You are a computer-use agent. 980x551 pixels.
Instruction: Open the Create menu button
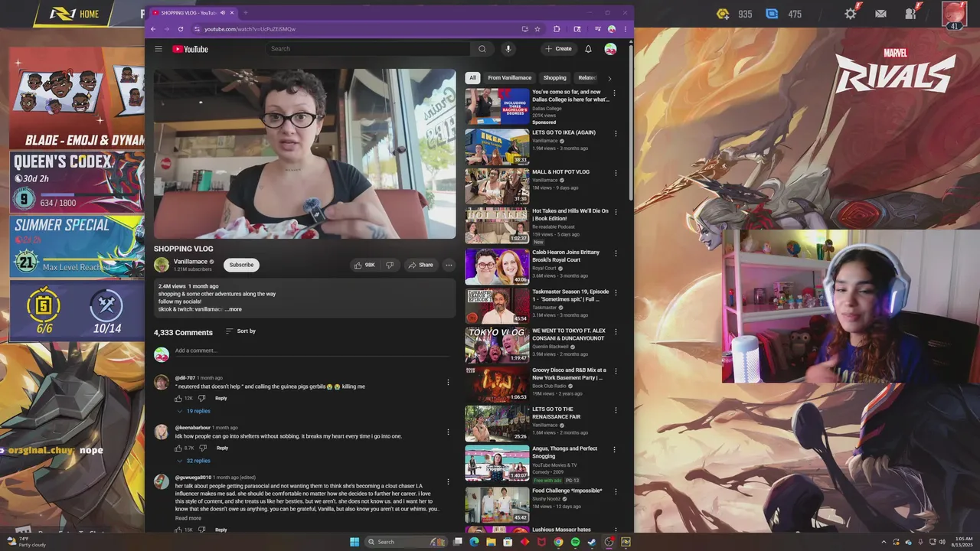558,49
